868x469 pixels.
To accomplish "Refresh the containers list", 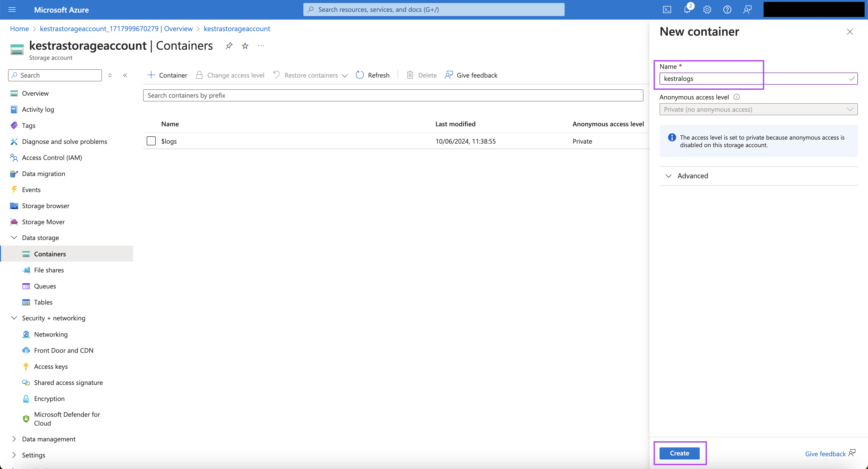I will (372, 75).
